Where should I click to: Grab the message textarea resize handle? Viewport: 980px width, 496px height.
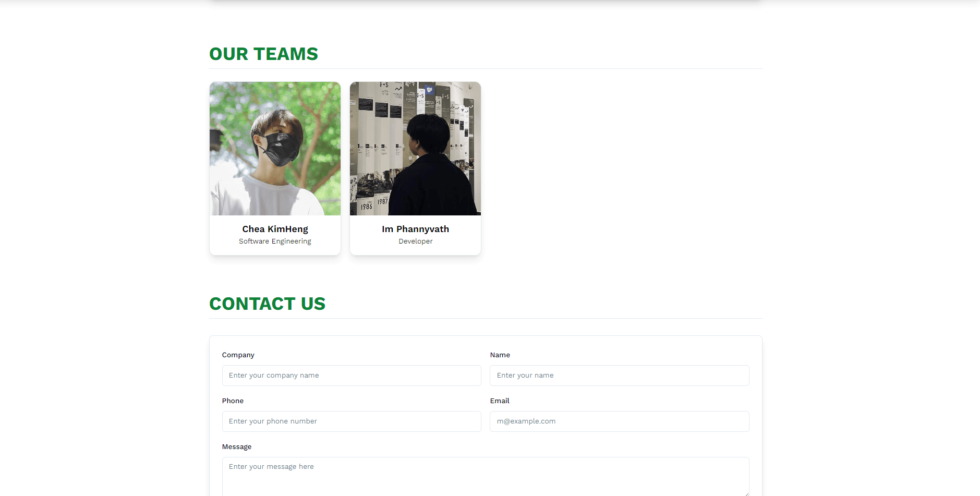point(746,493)
